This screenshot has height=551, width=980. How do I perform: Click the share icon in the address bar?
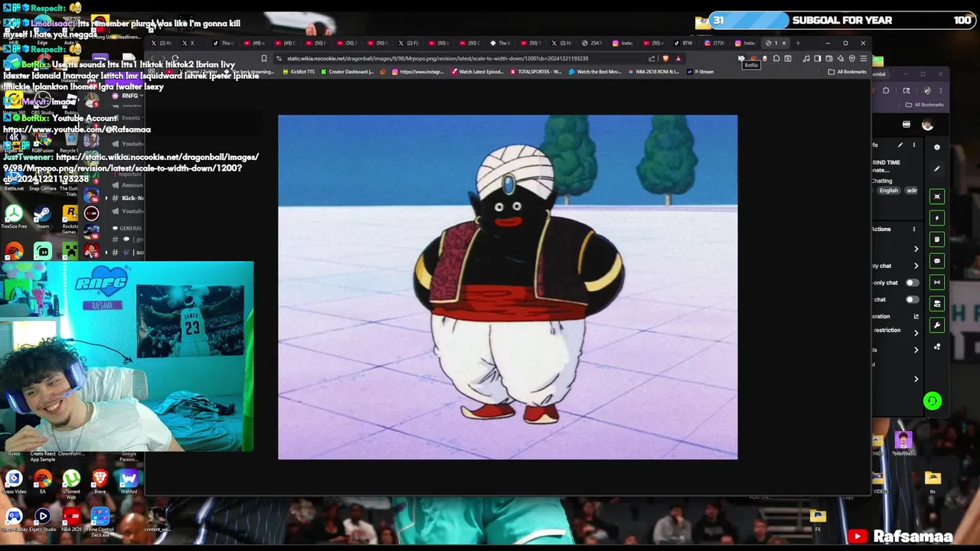click(x=652, y=58)
